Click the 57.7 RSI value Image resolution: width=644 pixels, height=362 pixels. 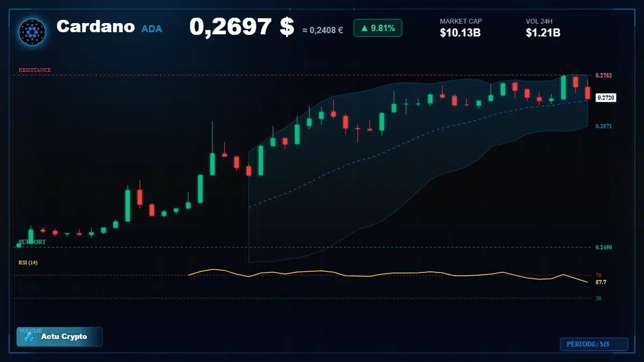click(601, 282)
